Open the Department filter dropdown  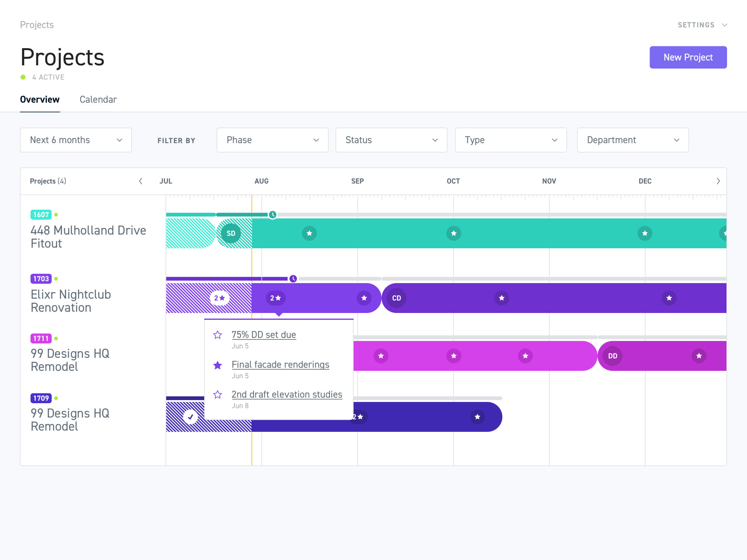click(x=632, y=140)
